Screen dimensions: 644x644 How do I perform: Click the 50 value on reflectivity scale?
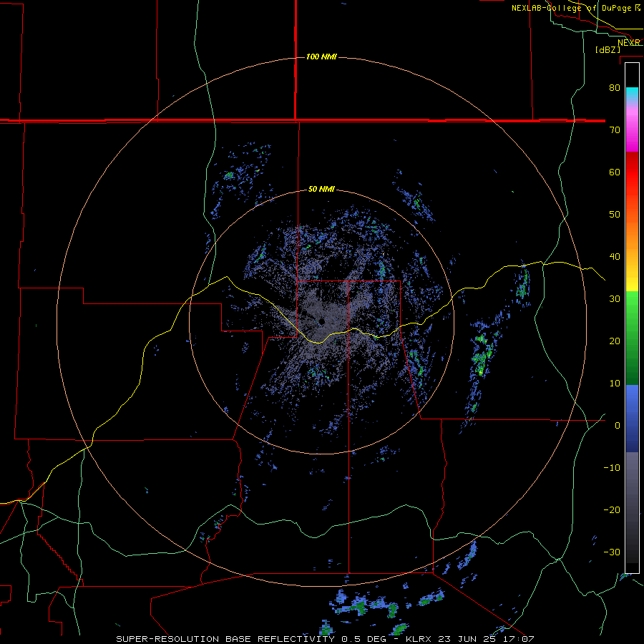click(x=615, y=215)
